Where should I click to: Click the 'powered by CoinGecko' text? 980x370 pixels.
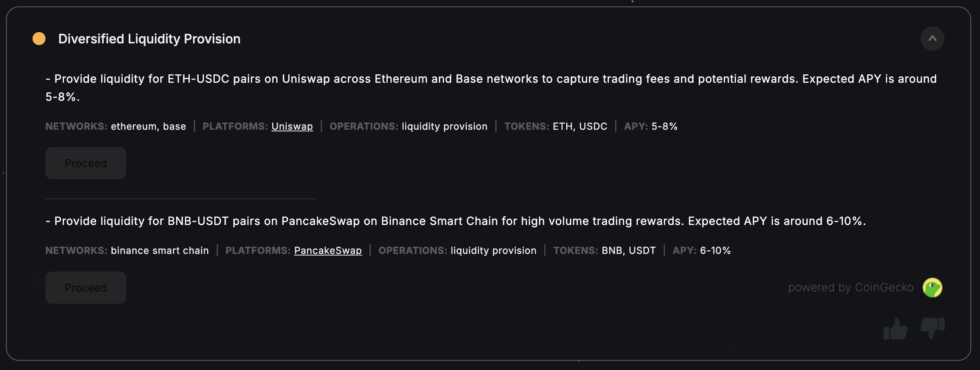point(851,288)
